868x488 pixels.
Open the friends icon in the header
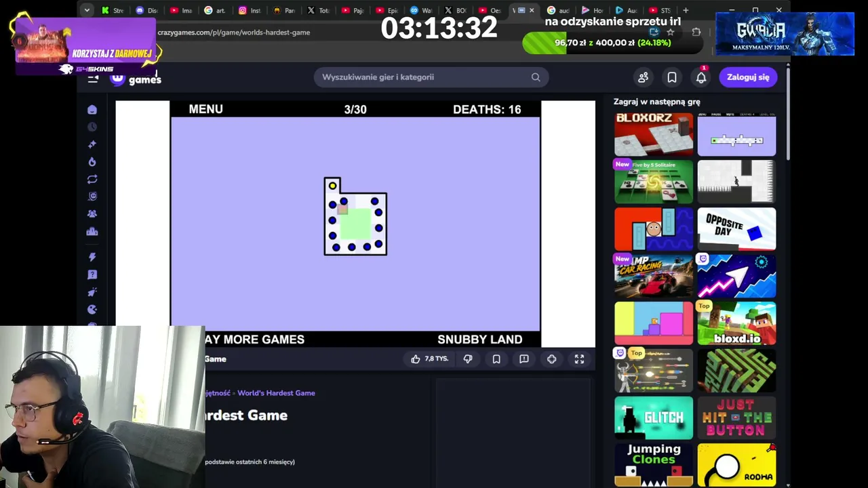[x=643, y=77]
